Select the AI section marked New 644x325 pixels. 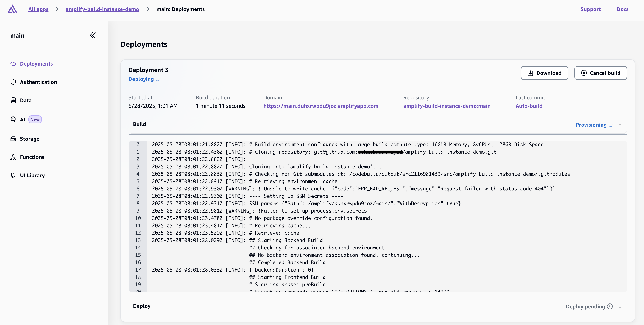tap(22, 119)
